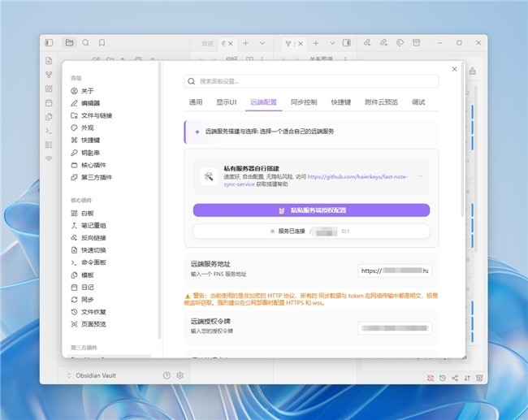Screen dimensions: 528x420
Task: Open the 调试 tab
Action: pos(418,102)
